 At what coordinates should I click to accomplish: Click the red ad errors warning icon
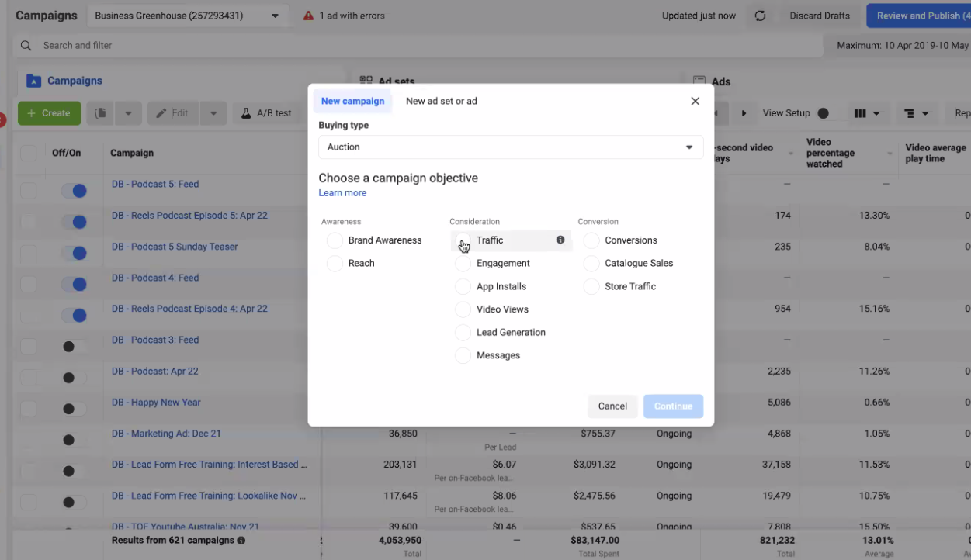pyautogui.click(x=308, y=16)
